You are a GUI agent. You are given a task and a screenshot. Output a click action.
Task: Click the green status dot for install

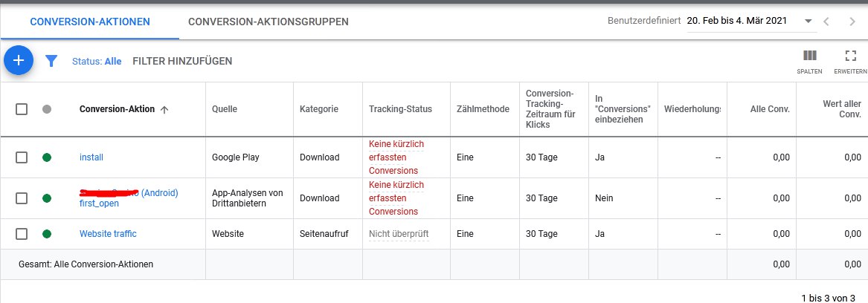click(x=47, y=157)
